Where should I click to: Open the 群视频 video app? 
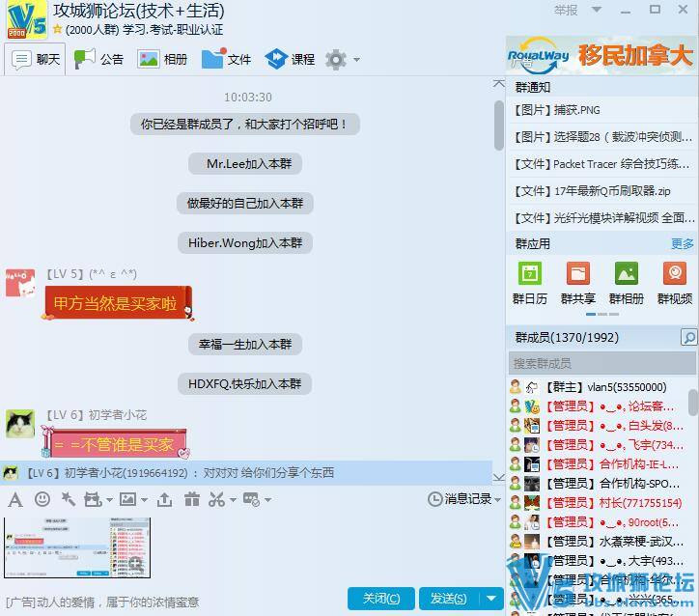pyautogui.click(x=675, y=283)
